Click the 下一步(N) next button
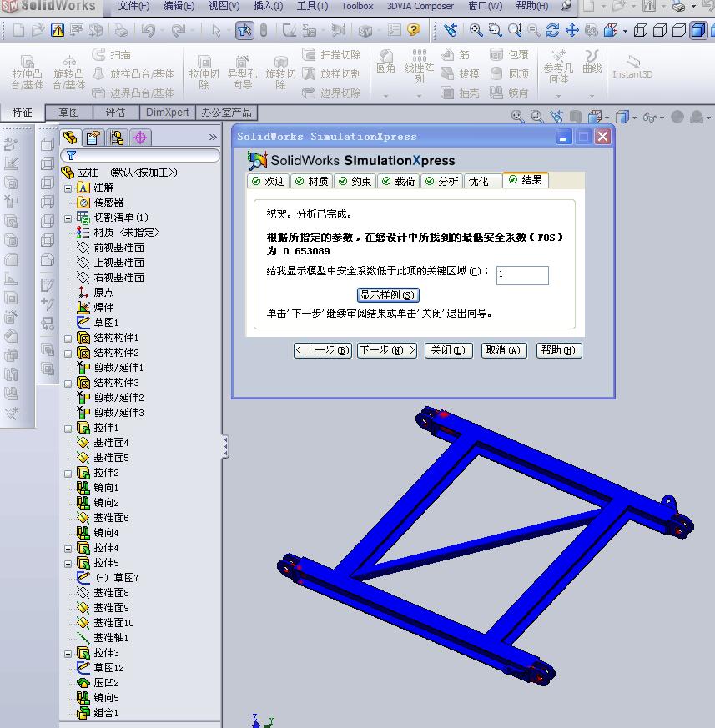Screen dimensions: 715x728 (387, 350)
